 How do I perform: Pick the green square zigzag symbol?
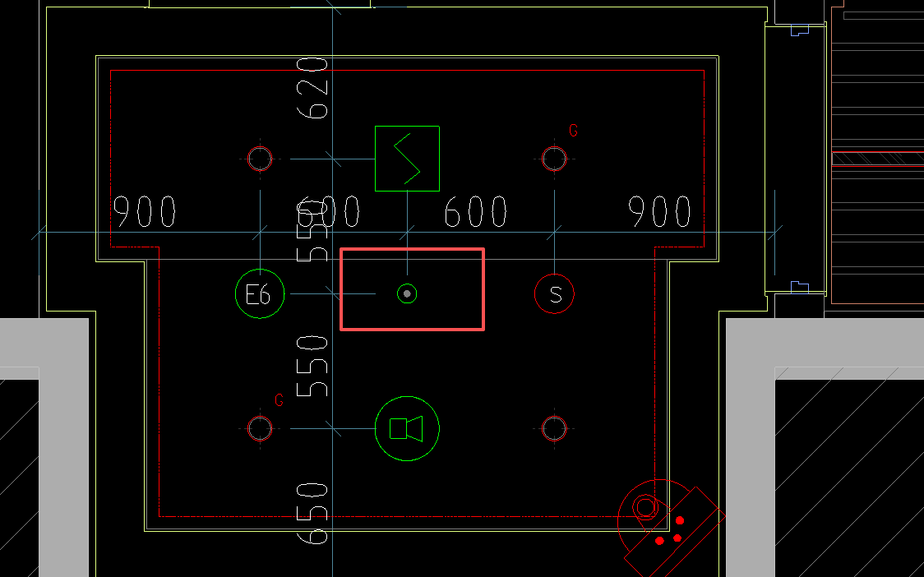[407, 159]
